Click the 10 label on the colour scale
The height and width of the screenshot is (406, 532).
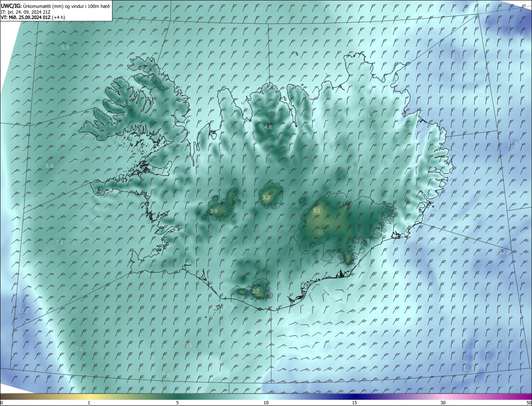click(266, 403)
